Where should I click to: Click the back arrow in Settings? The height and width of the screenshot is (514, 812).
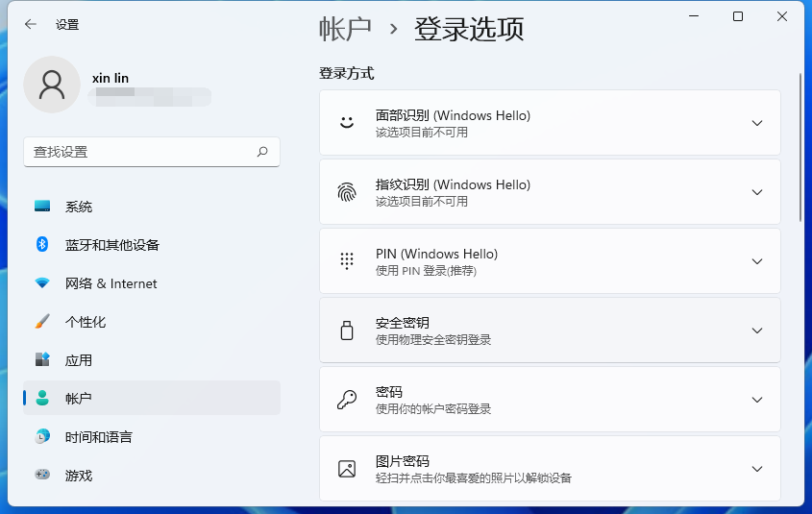click(x=31, y=25)
